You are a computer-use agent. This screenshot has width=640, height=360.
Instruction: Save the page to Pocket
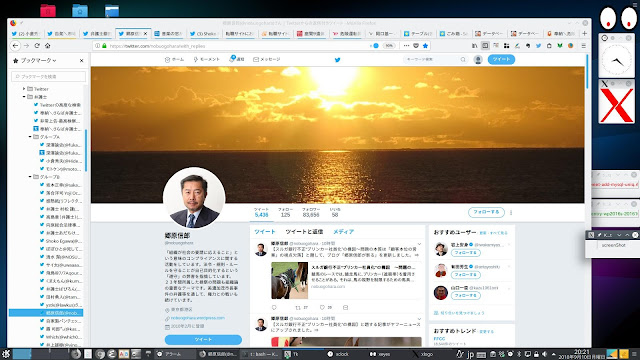tap(416, 46)
